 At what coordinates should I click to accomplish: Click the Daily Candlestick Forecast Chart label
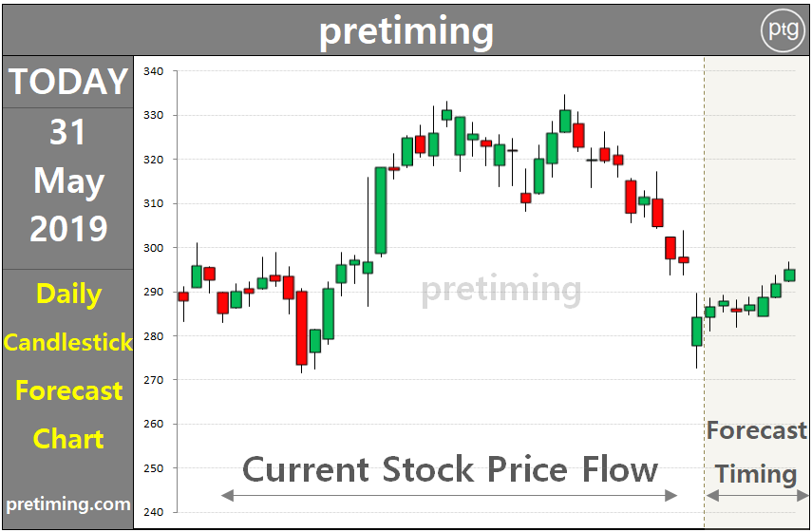pos(67,366)
